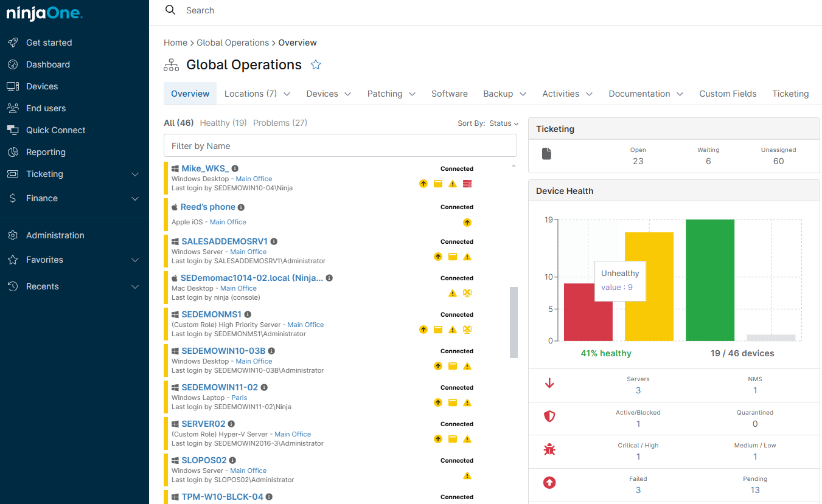Click the Open tickets count 23
This screenshot has width=822, height=504.
click(x=638, y=161)
